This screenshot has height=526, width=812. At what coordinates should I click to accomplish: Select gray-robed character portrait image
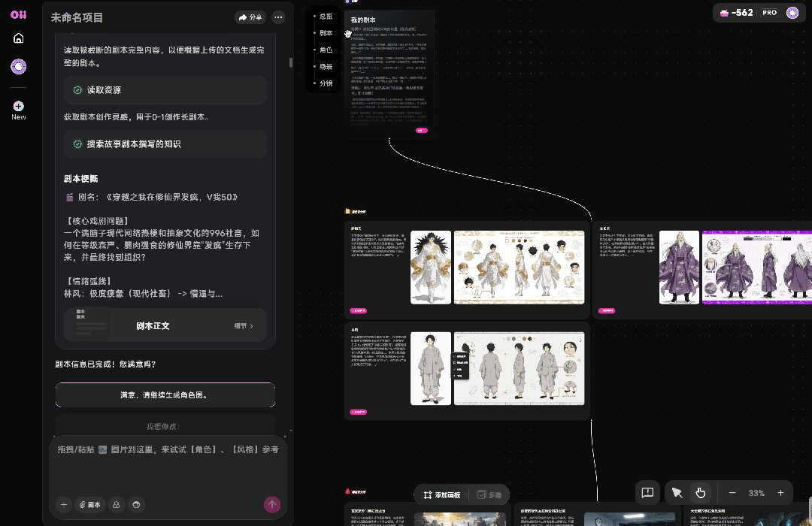pyautogui.click(x=431, y=369)
